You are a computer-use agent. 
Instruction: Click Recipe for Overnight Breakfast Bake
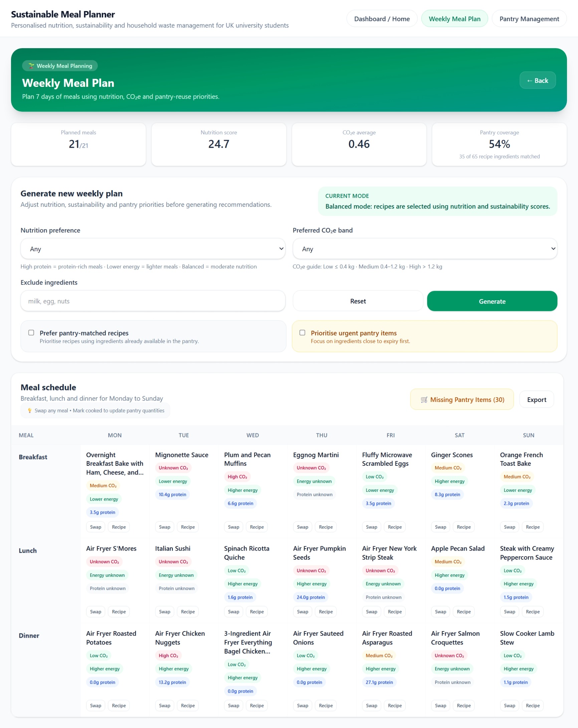(x=119, y=527)
